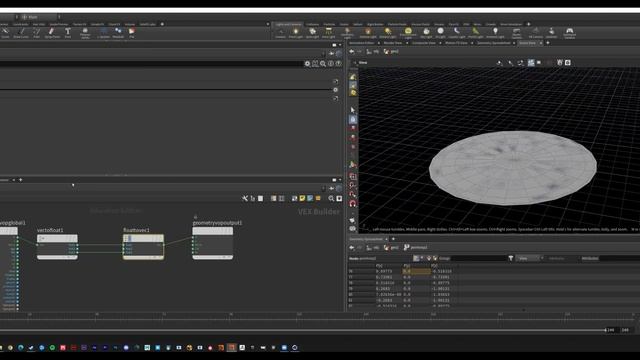Switch to the Lights and Cameras shelf tab
Image resolution: width=640 pixels, height=360 pixels.
288,24
